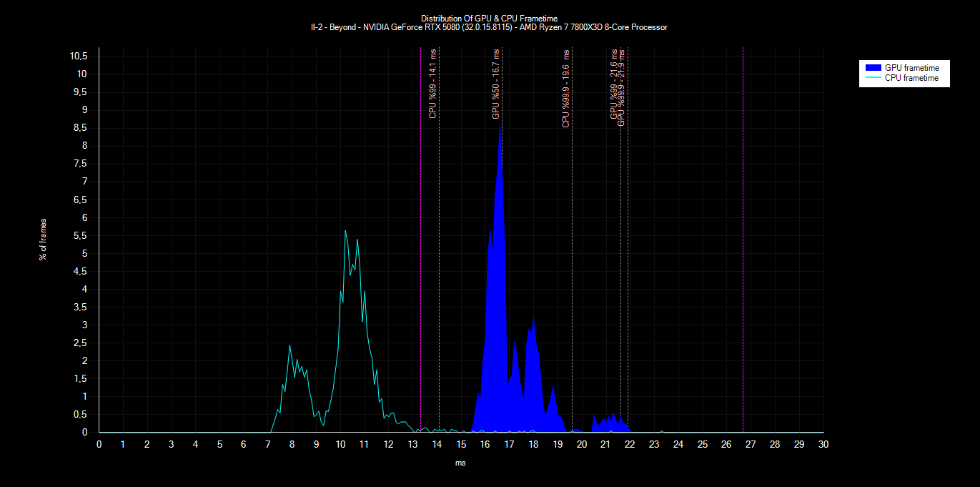Click the 0 tick on the x-axis
980x487 pixels.
point(99,444)
